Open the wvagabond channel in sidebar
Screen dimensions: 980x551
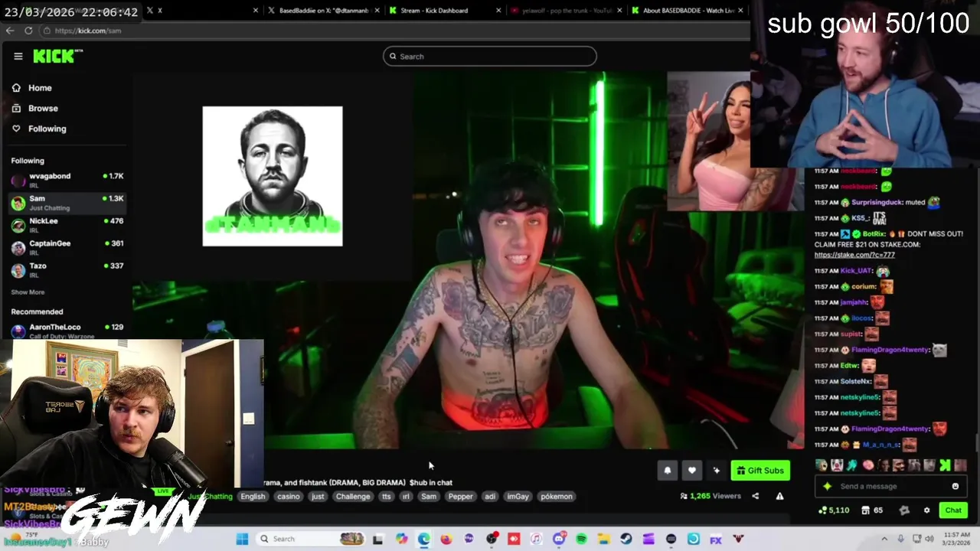click(x=67, y=180)
